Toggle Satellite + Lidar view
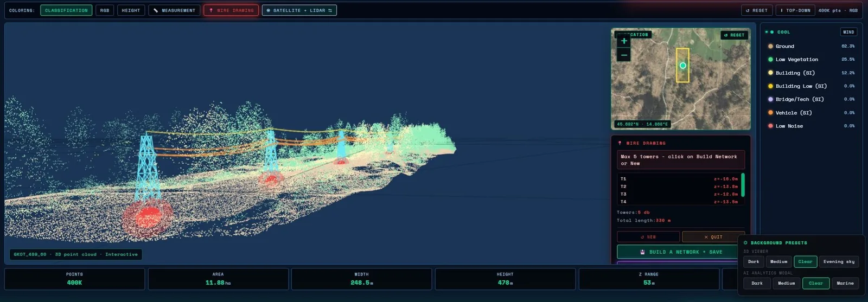The width and height of the screenshot is (868, 302). coord(299,10)
